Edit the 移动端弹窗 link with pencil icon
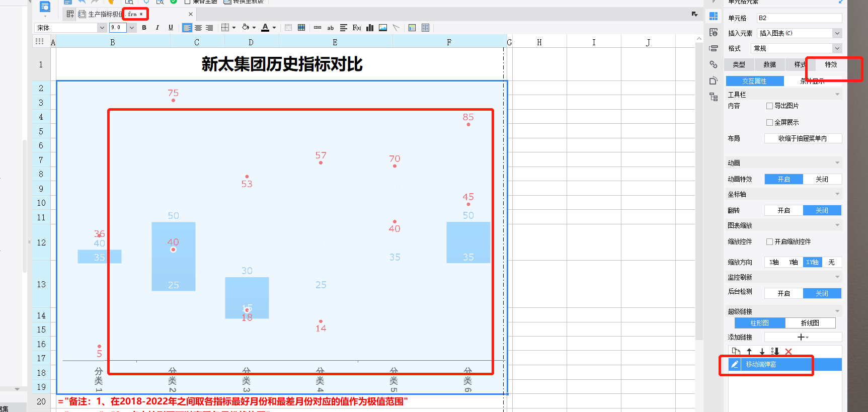 (735, 364)
